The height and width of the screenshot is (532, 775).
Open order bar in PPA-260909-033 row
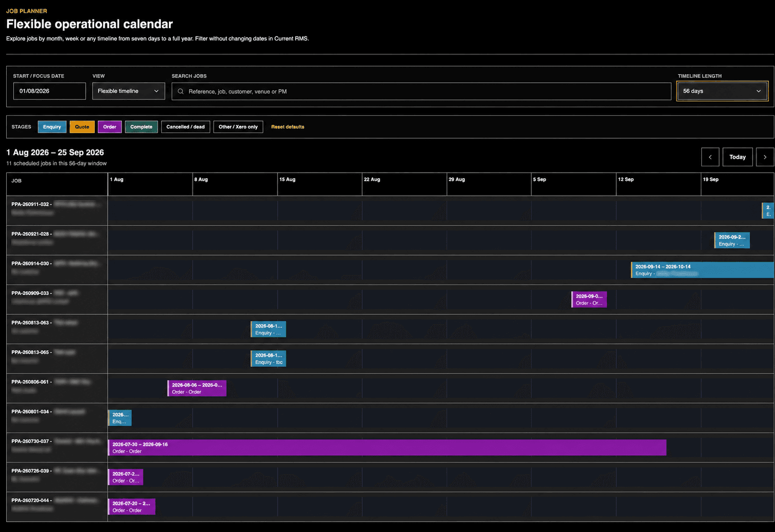pos(589,300)
